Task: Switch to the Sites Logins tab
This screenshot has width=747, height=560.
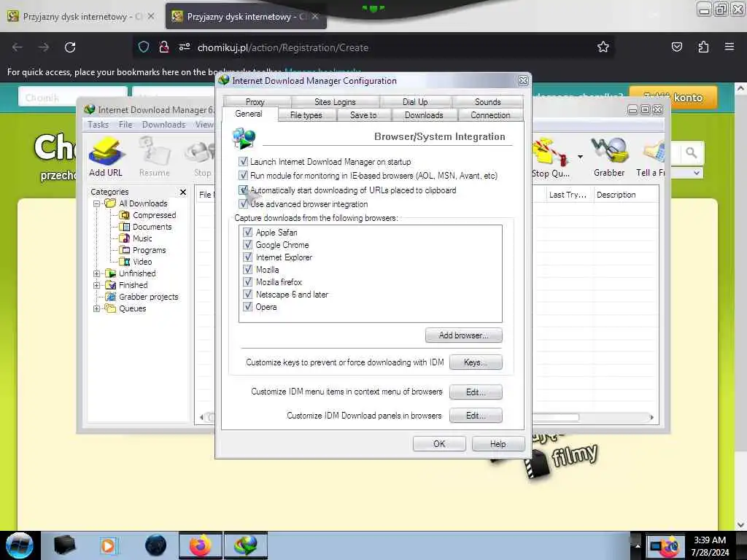Action: pos(335,101)
